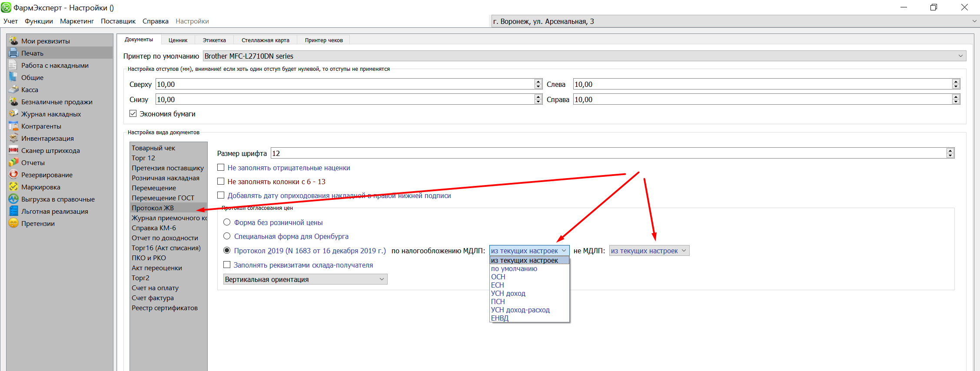The height and width of the screenshot is (371, 980).
Task: Click the Отчеты reports icon
Action: pyautogui.click(x=13, y=162)
